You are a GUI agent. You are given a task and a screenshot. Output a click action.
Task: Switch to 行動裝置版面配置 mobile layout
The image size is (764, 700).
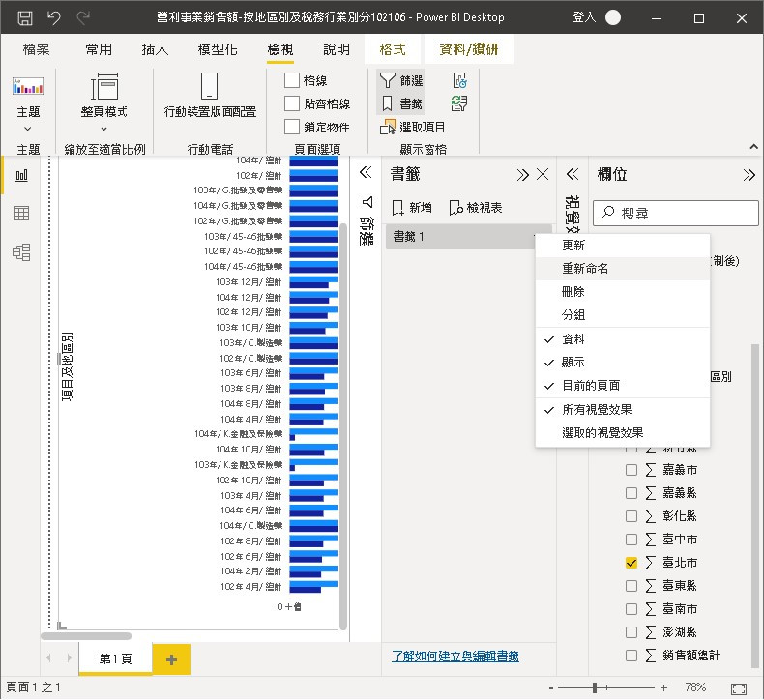(210, 95)
